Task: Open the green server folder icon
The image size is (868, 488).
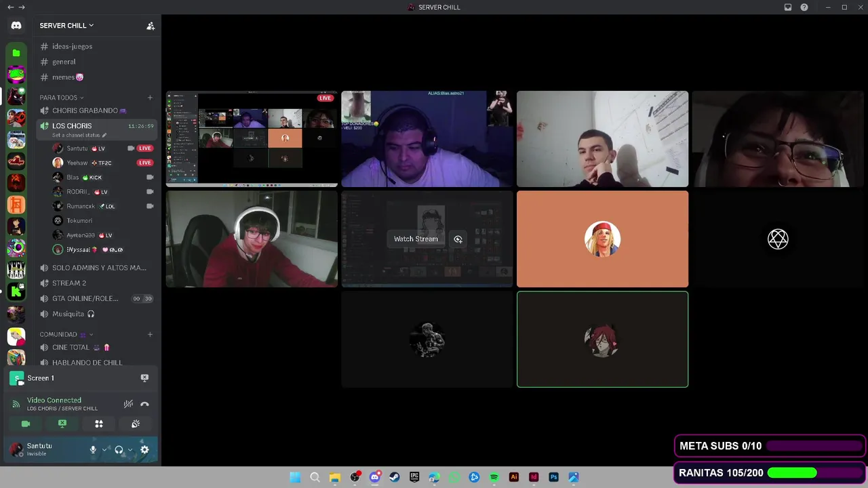Action: click(16, 53)
